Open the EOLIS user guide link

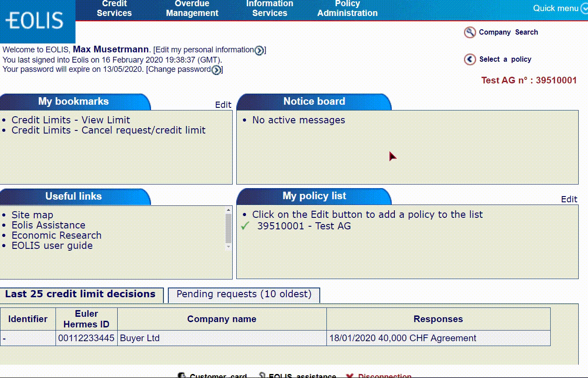pyautogui.click(x=52, y=246)
